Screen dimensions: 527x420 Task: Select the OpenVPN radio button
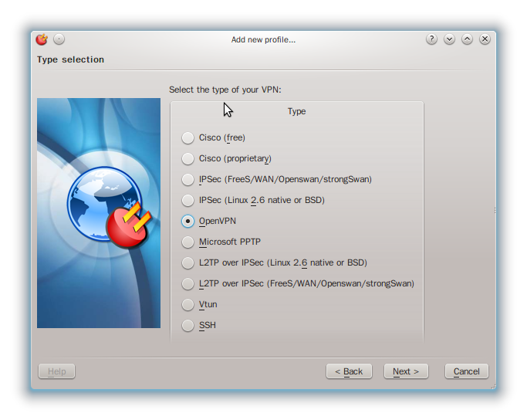coord(188,222)
